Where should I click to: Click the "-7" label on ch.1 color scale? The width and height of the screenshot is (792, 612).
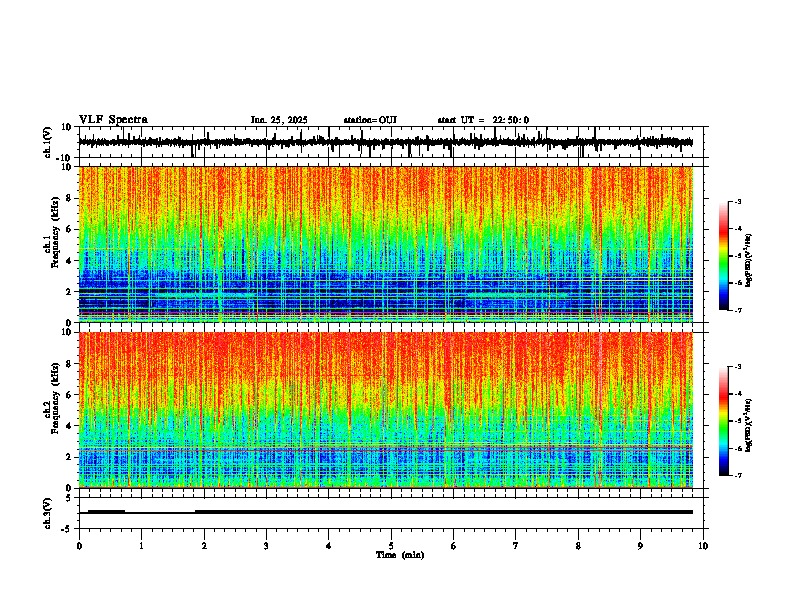click(x=737, y=310)
